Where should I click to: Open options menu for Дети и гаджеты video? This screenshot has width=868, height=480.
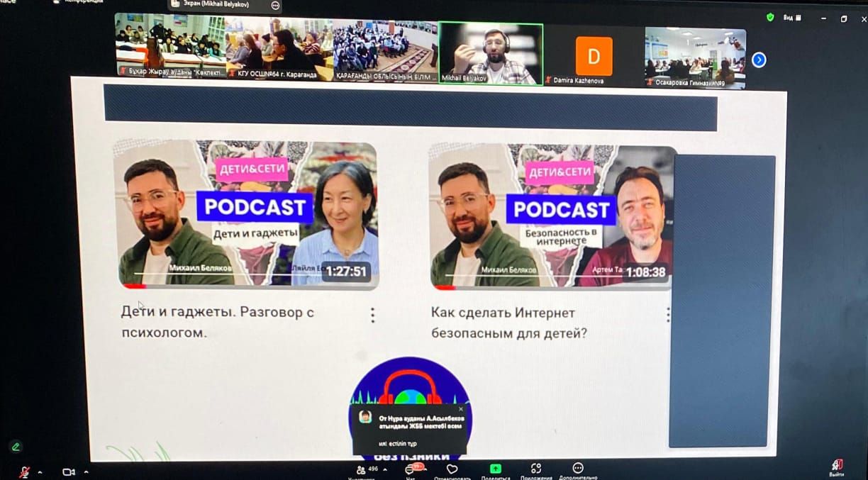pos(372,316)
